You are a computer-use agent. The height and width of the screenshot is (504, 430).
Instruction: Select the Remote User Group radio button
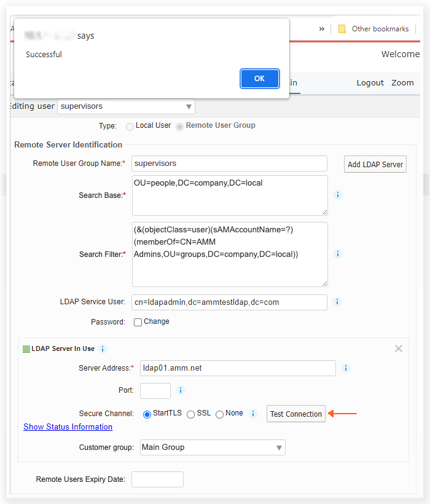(180, 127)
